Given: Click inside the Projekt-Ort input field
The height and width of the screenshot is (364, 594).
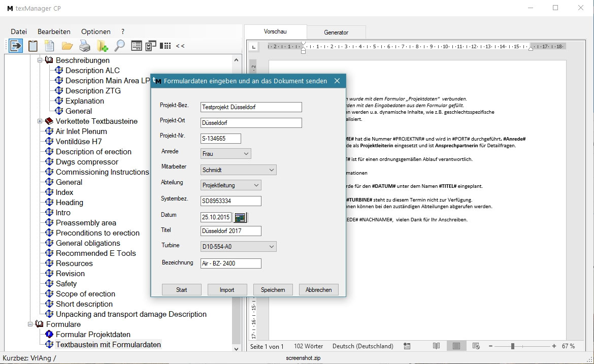Looking at the screenshot, I should coord(251,123).
